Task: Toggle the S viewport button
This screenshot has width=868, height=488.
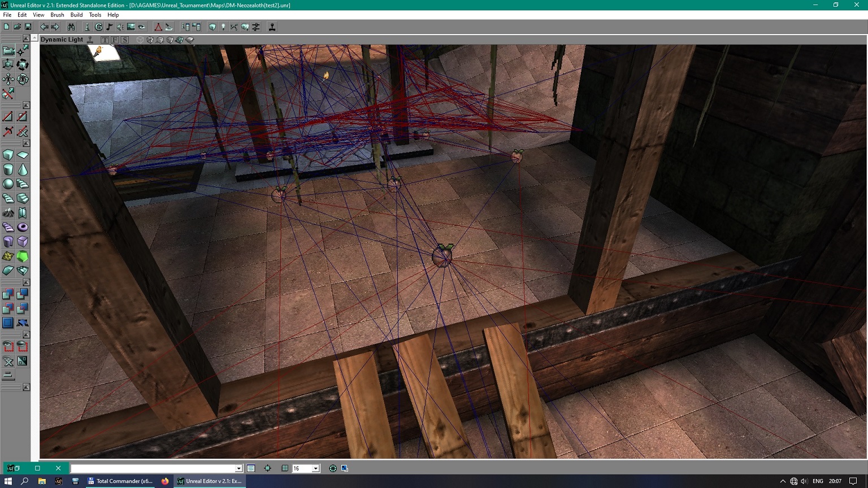Action: pyautogui.click(x=125, y=40)
